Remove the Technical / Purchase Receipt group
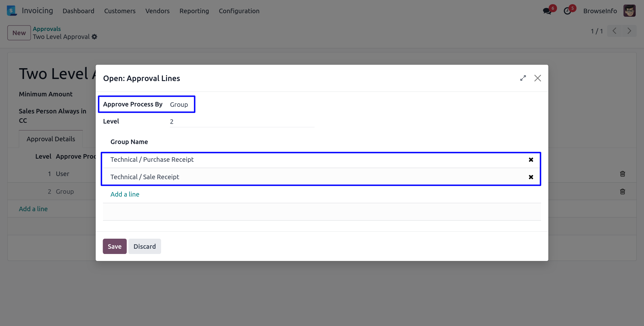The width and height of the screenshot is (644, 326). pos(531,160)
